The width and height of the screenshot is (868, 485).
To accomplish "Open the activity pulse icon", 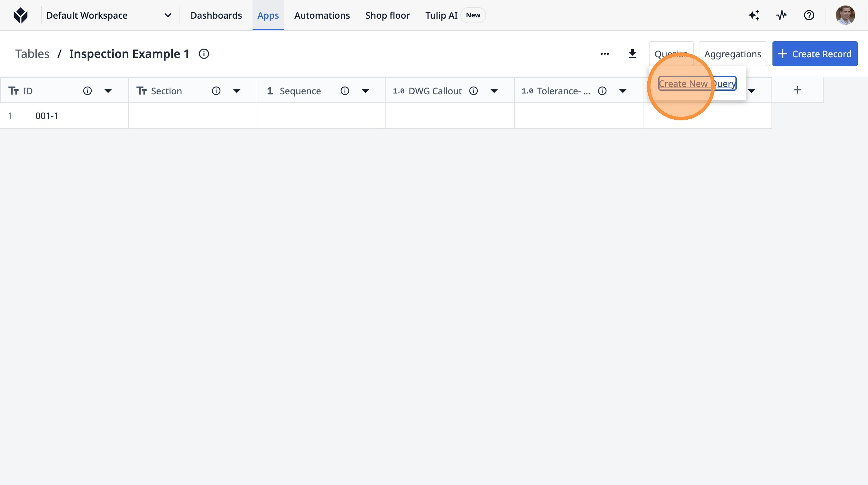I will click(x=781, y=15).
